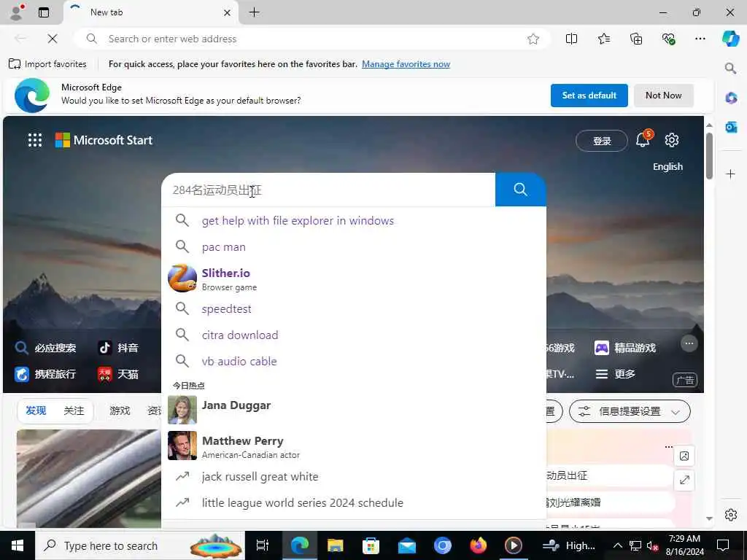Screen dimensions: 747x560
Task: Launch Copilot from the toolbar
Action: point(730,39)
